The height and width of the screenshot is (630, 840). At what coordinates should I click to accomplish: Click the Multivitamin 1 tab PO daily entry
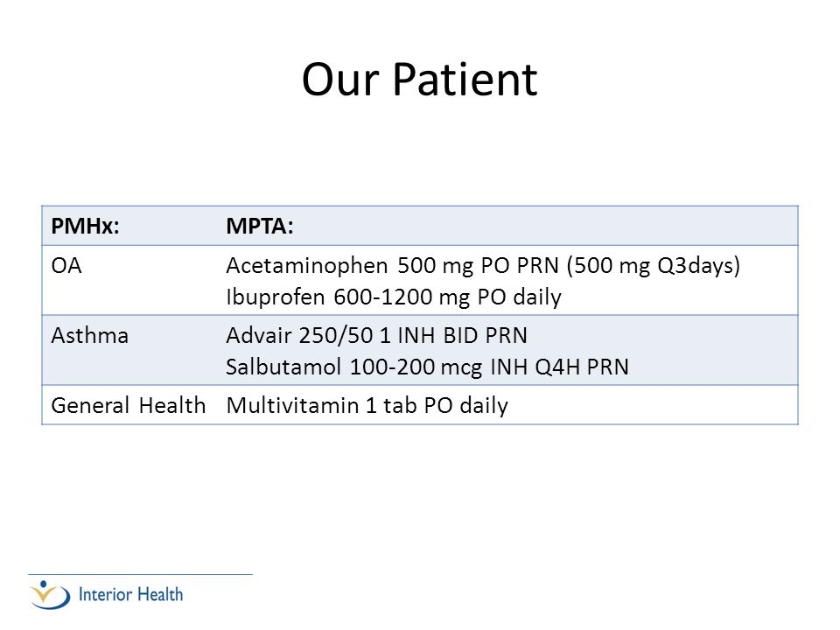[x=367, y=405]
